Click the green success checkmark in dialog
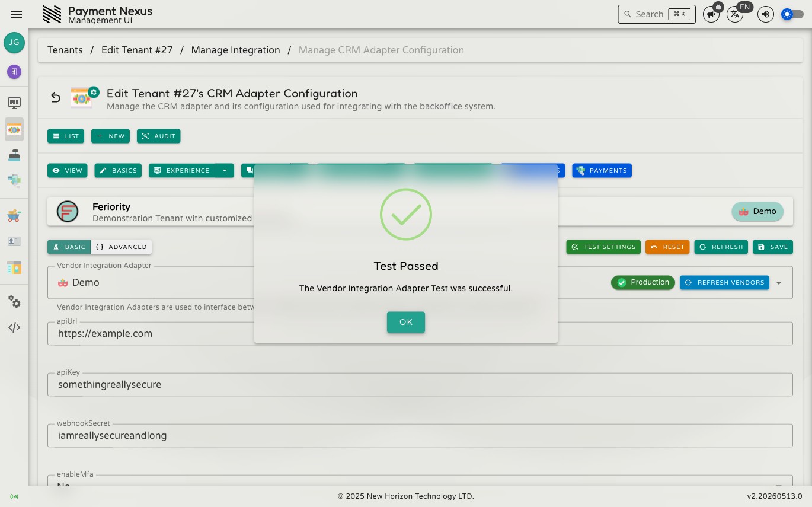This screenshot has width=812, height=507. point(406,214)
